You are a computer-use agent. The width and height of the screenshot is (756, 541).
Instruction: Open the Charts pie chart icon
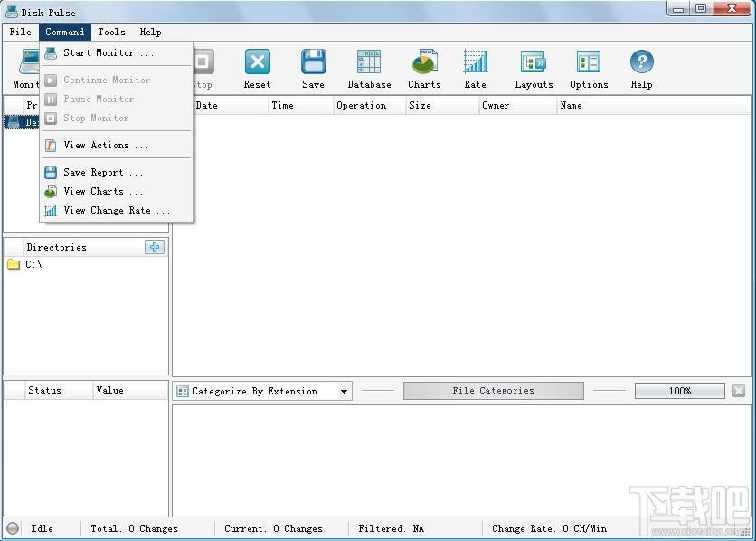click(x=424, y=62)
